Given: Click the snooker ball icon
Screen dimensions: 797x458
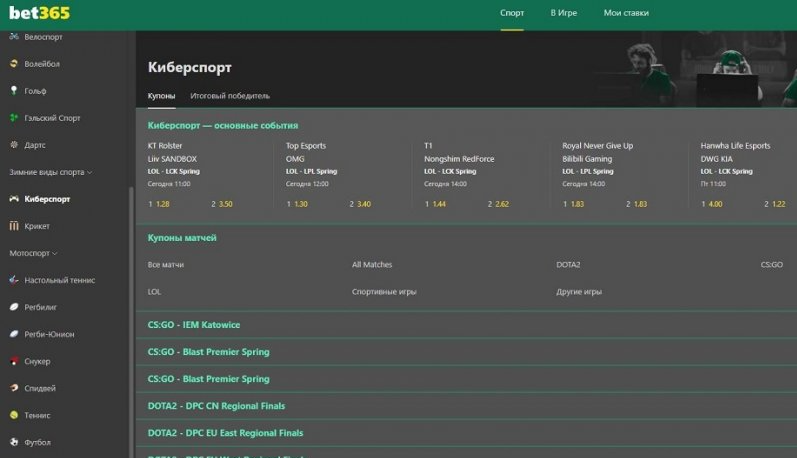Looking at the screenshot, I should pos(14,361).
